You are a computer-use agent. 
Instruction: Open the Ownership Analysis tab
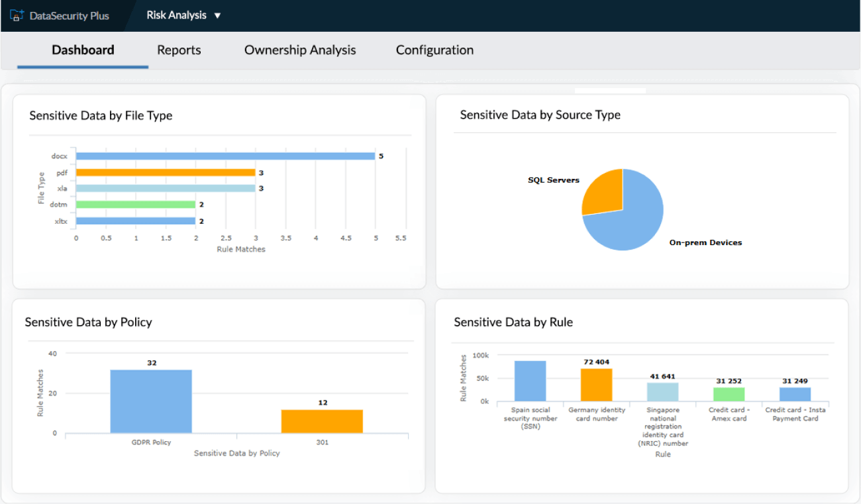point(299,50)
